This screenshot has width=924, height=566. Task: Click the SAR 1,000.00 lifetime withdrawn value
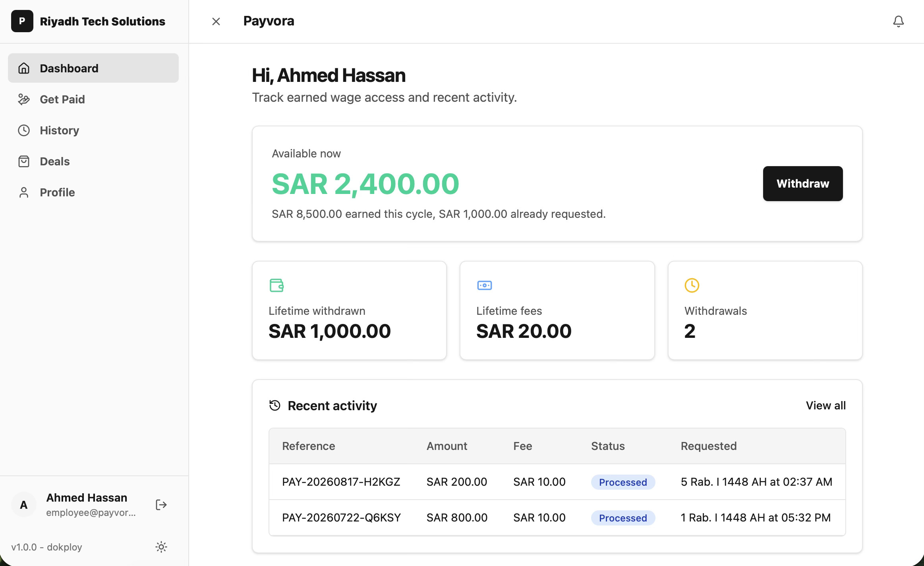point(329,331)
